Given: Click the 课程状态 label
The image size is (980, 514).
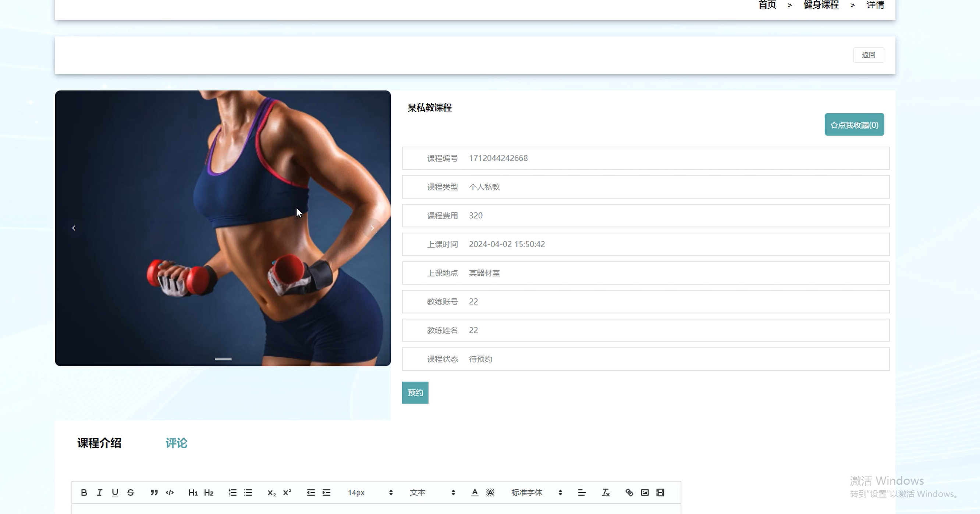Looking at the screenshot, I should (x=442, y=359).
